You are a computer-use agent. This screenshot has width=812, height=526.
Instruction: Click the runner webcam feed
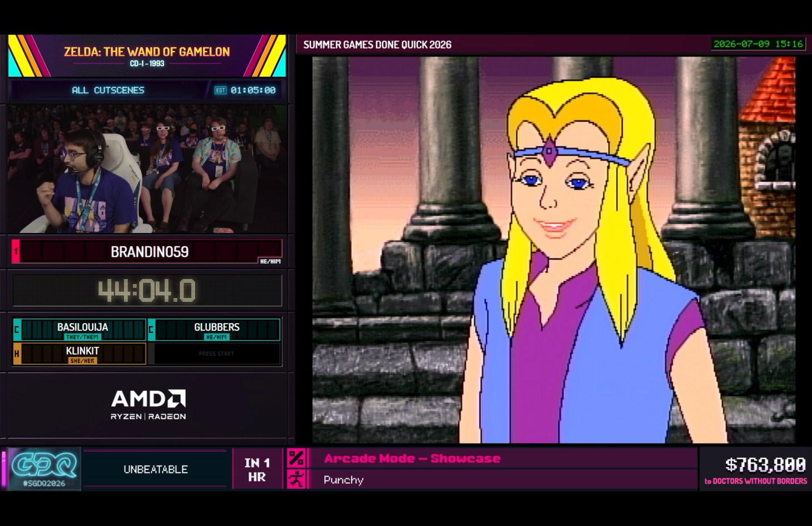tap(147, 169)
